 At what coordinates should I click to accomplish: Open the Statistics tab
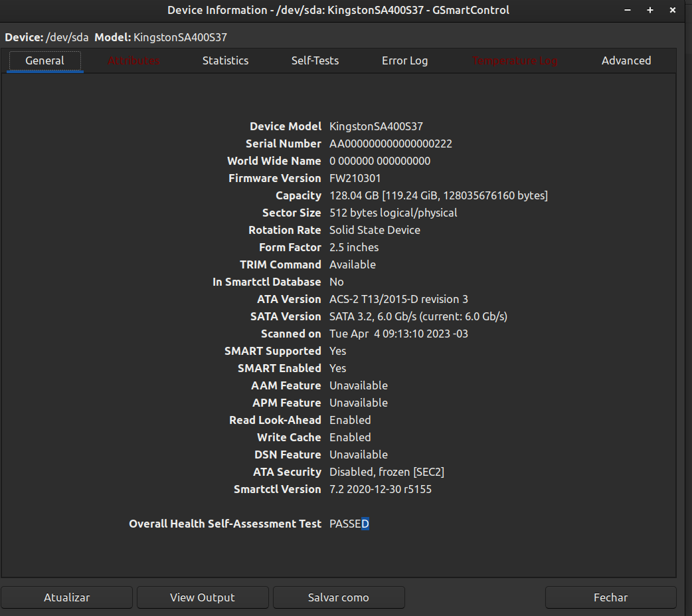pyautogui.click(x=226, y=60)
